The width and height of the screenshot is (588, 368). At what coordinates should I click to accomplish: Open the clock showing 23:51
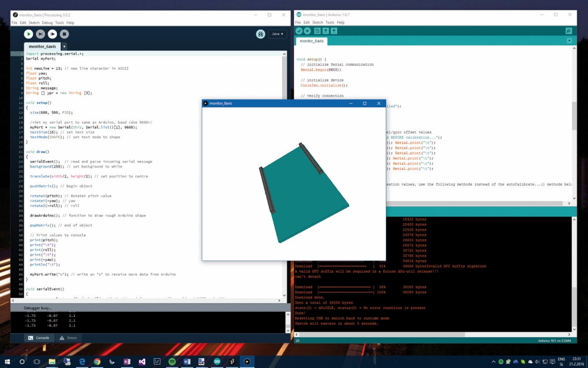[576, 362]
